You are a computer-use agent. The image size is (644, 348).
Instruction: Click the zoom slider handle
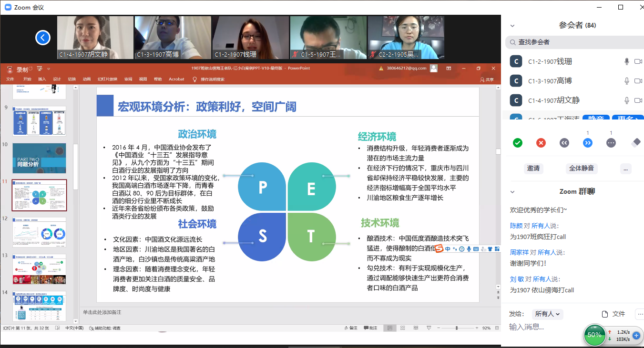[457, 328]
